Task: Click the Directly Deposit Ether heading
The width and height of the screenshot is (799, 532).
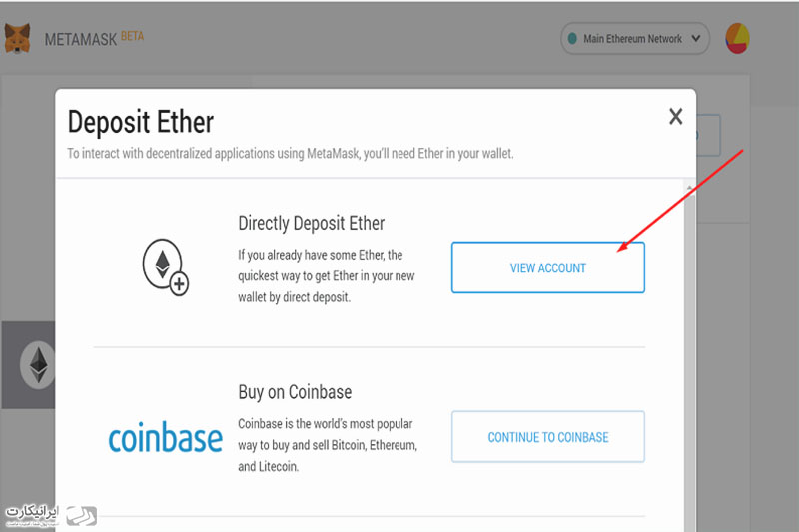Action: pos(311,223)
